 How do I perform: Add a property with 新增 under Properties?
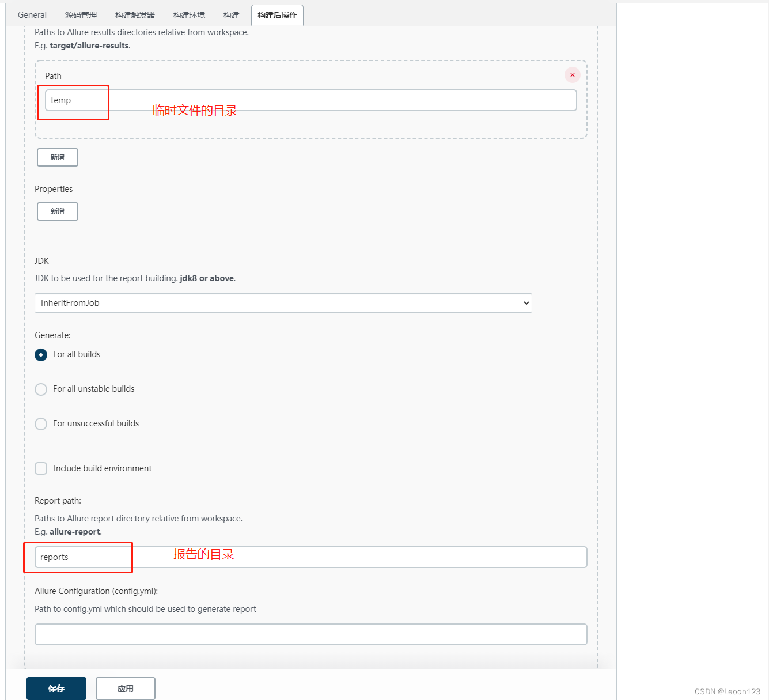[x=58, y=211]
